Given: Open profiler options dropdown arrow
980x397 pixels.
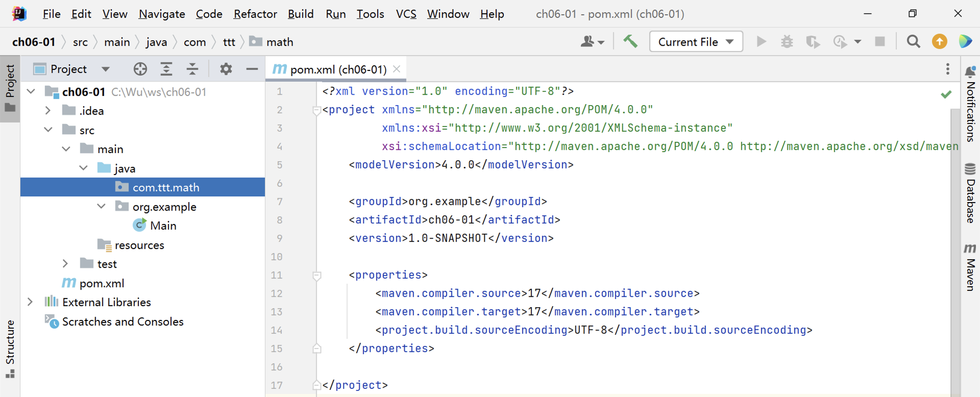Looking at the screenshot, I should tap(857, 42).
